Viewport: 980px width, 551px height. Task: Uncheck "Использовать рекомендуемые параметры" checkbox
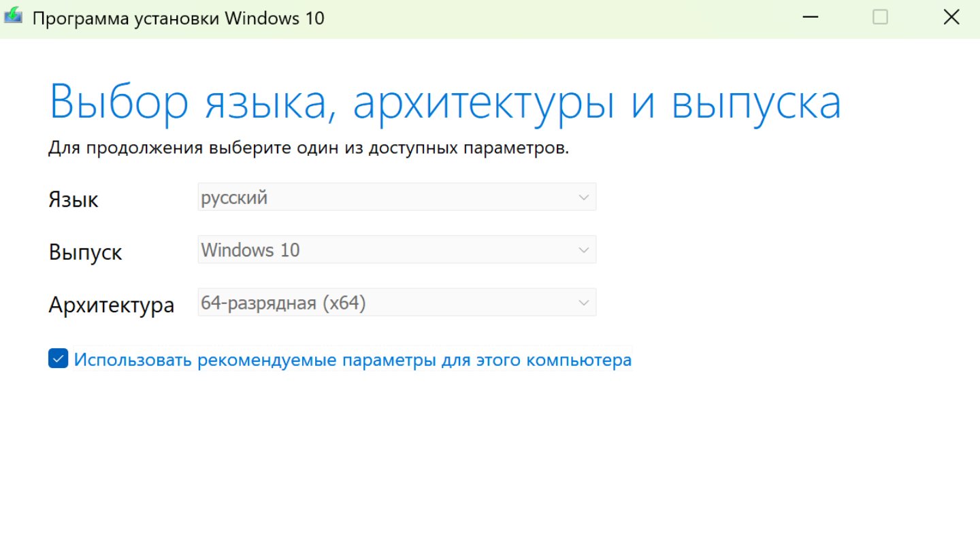tap(59, 358)
